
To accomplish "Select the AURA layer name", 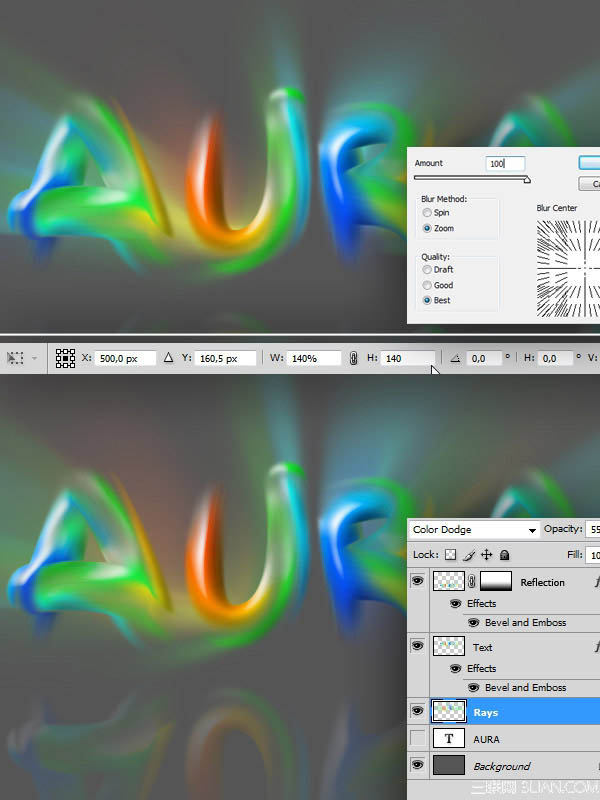I will [486, 739].
